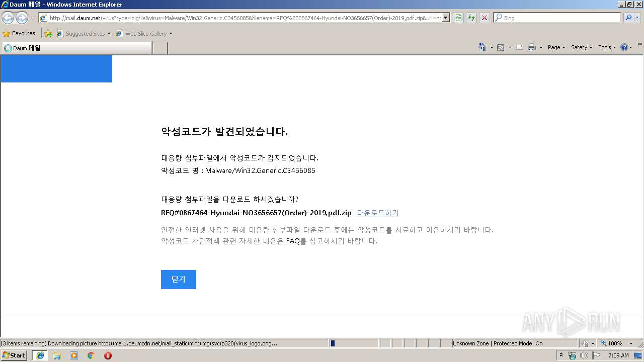Click the Refresh page icon
644x362 pixels.
[471, 18]
